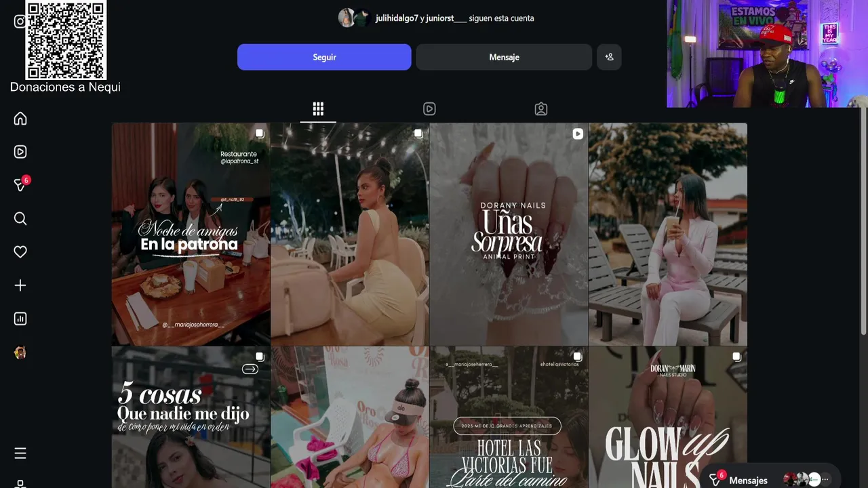
Task: Open Notifications heart icon
Action: (x=20, y=251)
